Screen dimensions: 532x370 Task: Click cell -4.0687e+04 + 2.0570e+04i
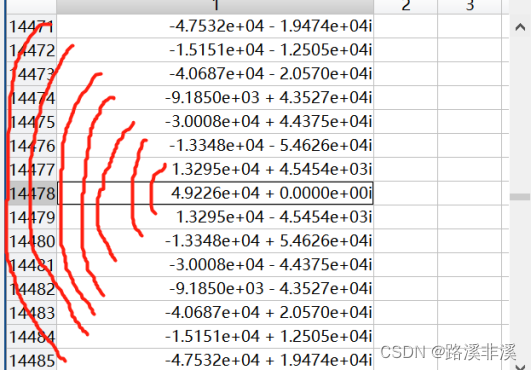click(x=215, y=312)
